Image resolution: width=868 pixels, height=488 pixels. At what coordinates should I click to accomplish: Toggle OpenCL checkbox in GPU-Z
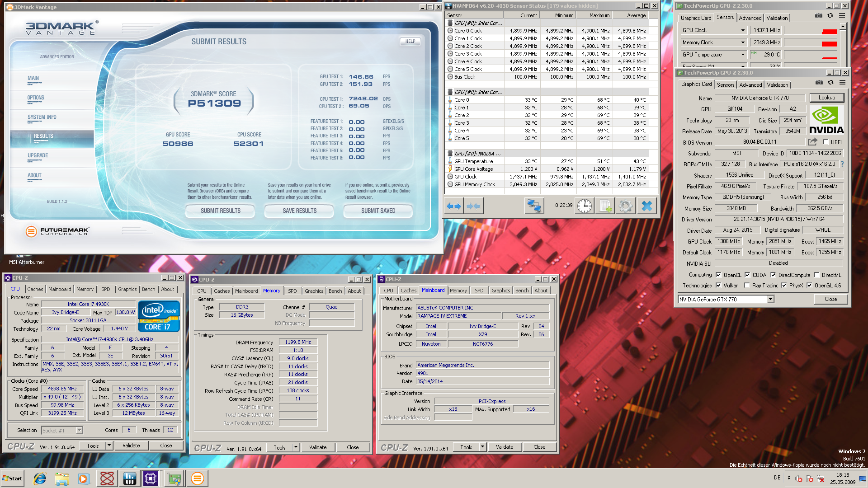pos(718,275)
